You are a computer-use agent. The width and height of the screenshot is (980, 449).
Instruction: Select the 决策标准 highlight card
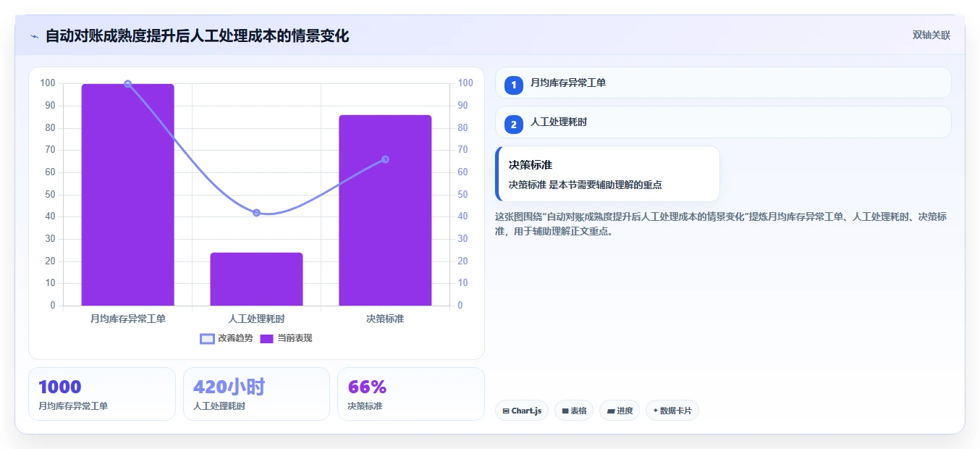pos(607,174)
